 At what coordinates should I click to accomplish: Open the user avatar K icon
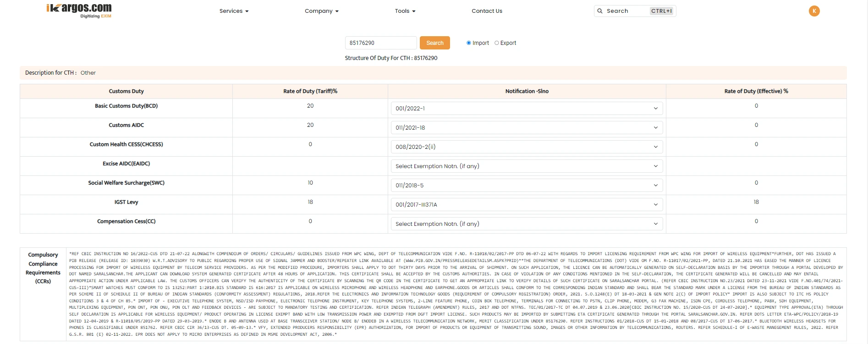click(814, 11)
